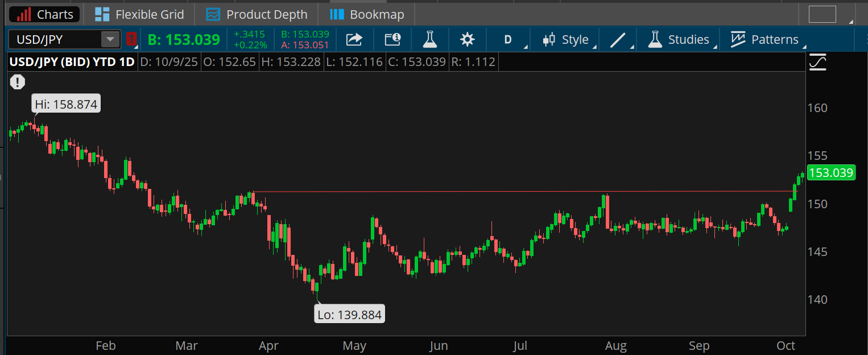Image resolution: width=868 pixels, height=355 pixels.
Task: Click the flask icon beside the gear
Action: pyautogui.click(x=429, y=39)
